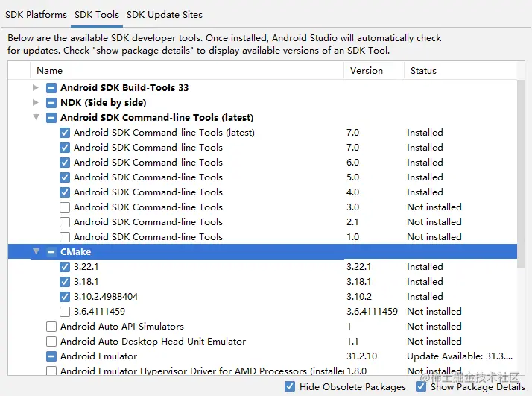Select the Android Emulator row name
The width and height of the screenshot is (532, 396).
click(99, 356)
